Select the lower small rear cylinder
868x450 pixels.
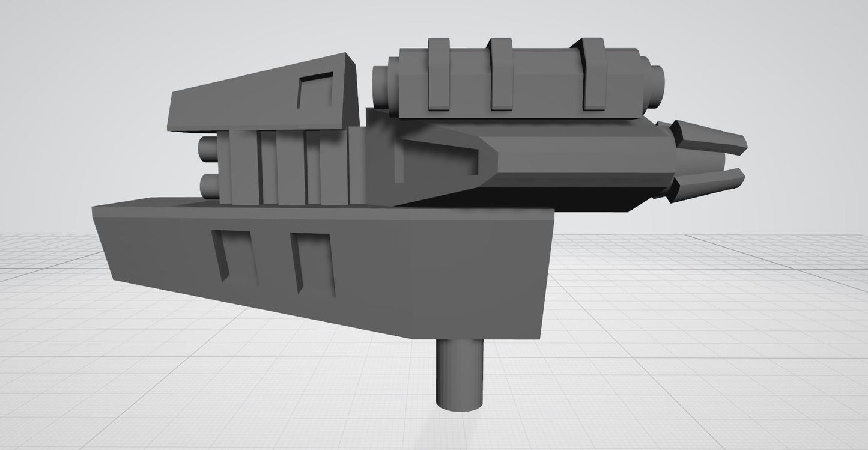coord(208,186)
